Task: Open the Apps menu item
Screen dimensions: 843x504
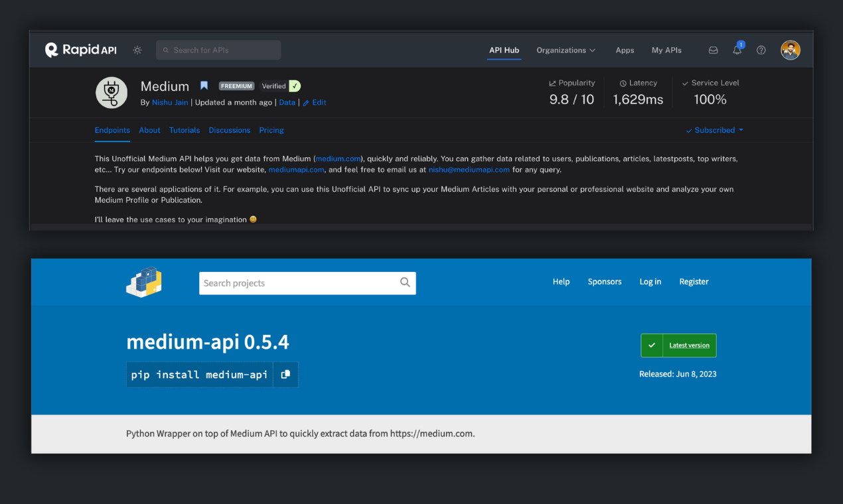Action: [625, 50]
